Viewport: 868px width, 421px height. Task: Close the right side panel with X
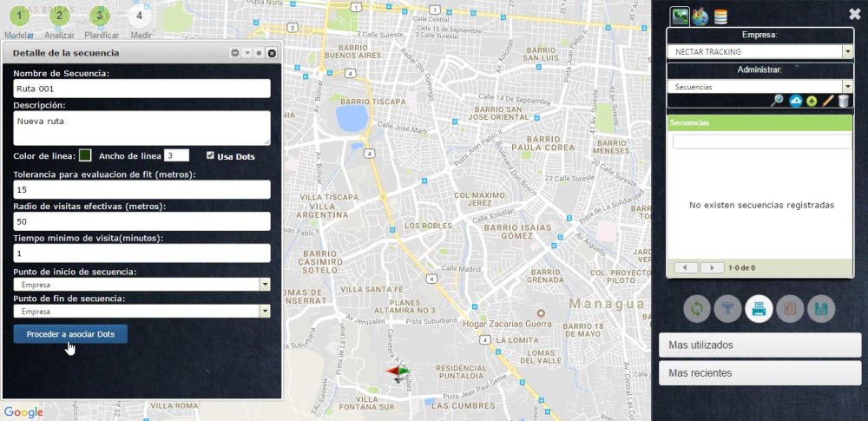coord(855,15)
